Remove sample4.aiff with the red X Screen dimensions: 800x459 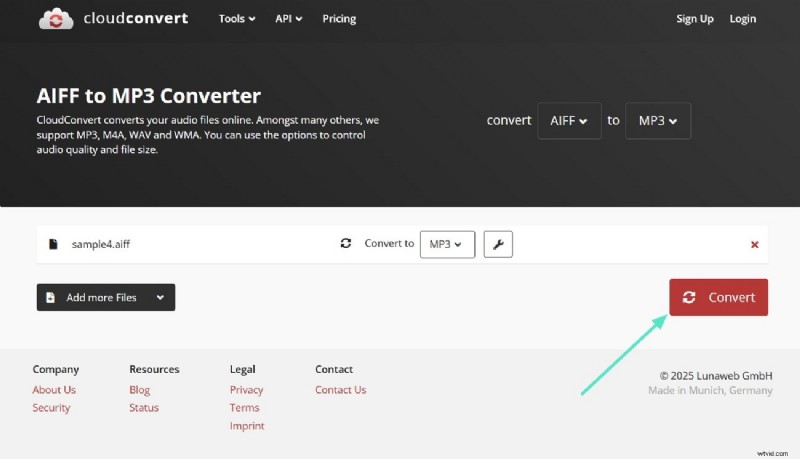pos(755,245)
